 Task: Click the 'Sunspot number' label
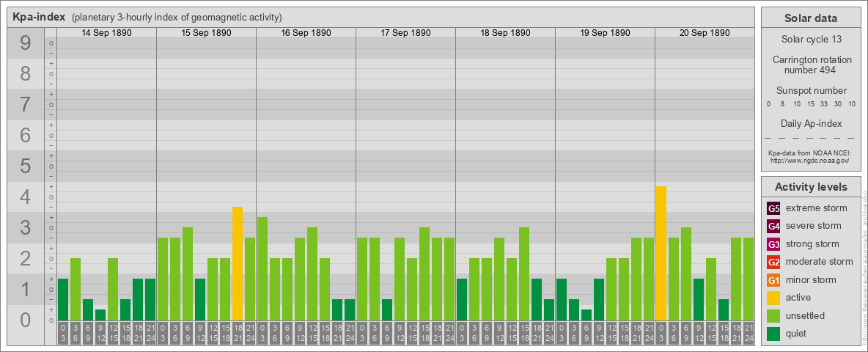point(811,90)
